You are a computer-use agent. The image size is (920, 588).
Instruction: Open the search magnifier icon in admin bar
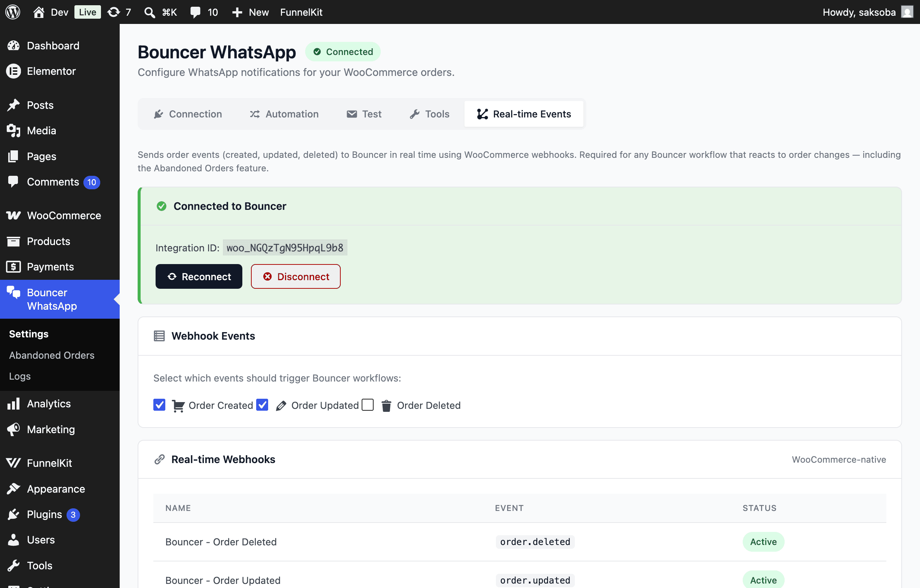coord(149,12)
